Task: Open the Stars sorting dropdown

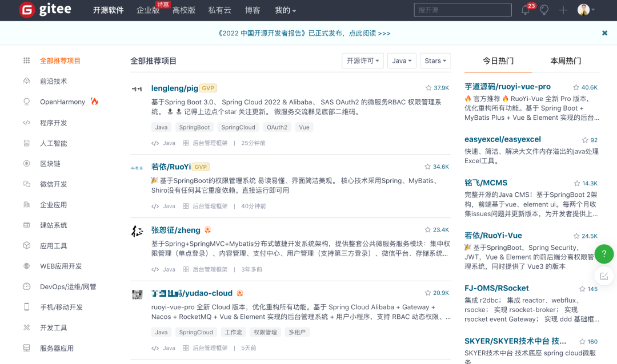Action: pos(435,60)
